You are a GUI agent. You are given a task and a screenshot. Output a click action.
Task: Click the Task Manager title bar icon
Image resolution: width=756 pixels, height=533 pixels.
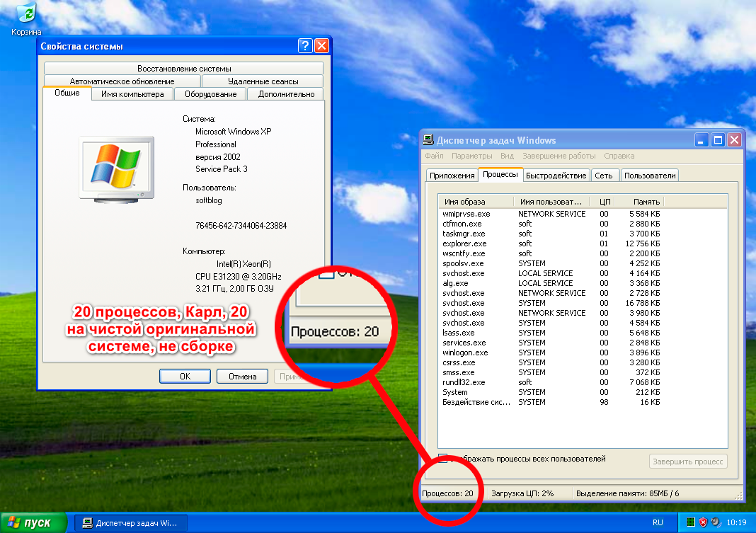tap(428, 140)
